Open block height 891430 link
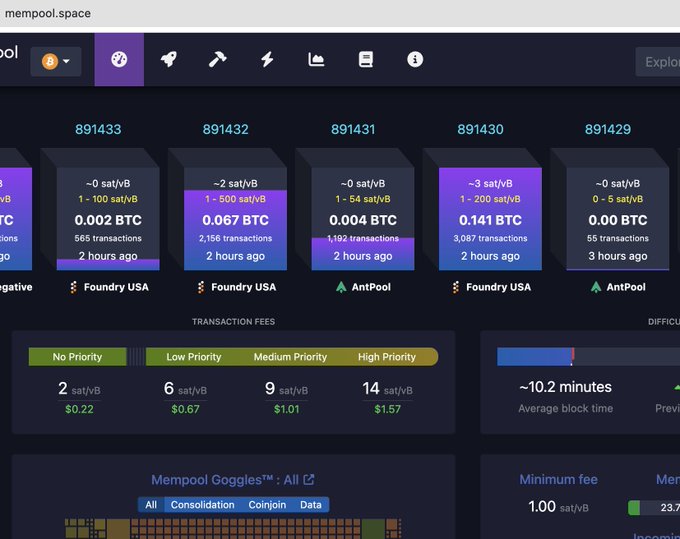 pyautogui.click(x=481, y=129)
